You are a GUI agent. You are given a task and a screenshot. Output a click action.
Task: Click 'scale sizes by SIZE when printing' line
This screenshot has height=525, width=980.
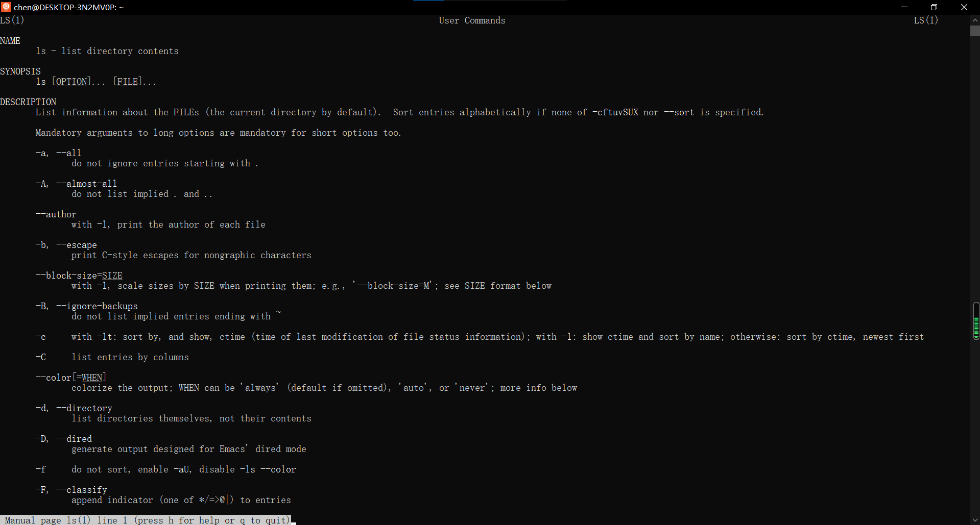coord(312,286)
